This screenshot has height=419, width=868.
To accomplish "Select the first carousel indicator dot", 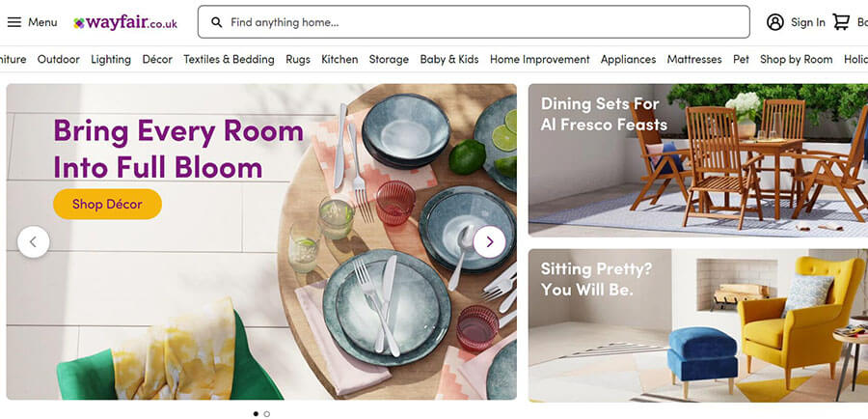I will (x=256, y=413).
